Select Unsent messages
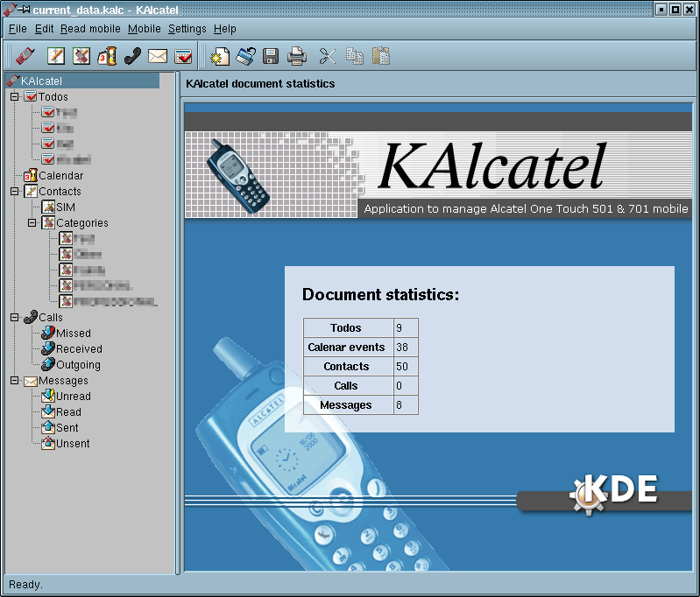Viewport: 700px width, 597px height. coord(73,444)
